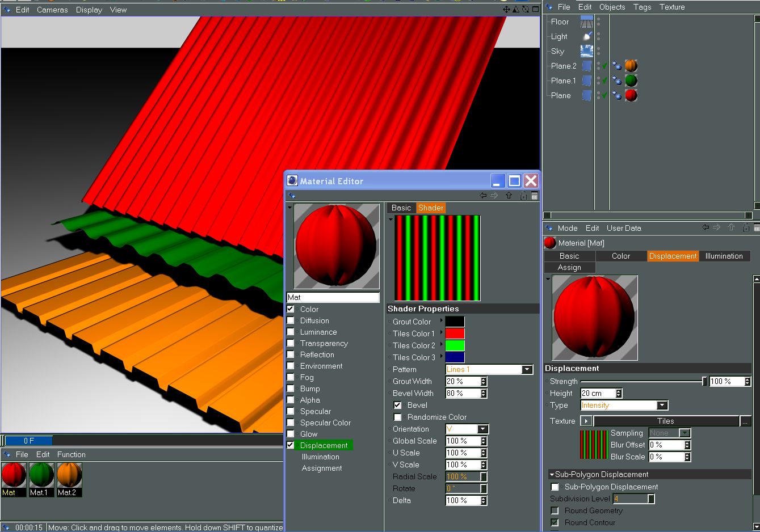Open the Function menu in Material Manager
The width and height of the screenshot is (760, 532).
click(x=72, y=454)
